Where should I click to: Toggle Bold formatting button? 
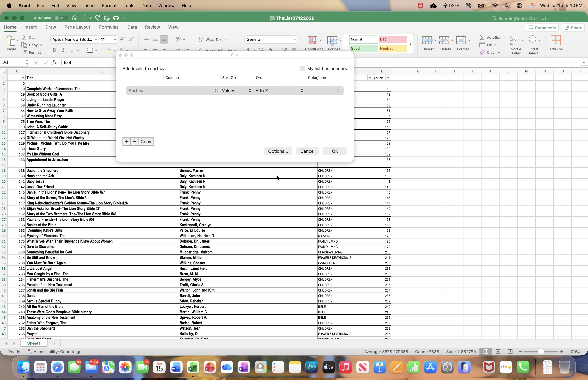(54, 50)
